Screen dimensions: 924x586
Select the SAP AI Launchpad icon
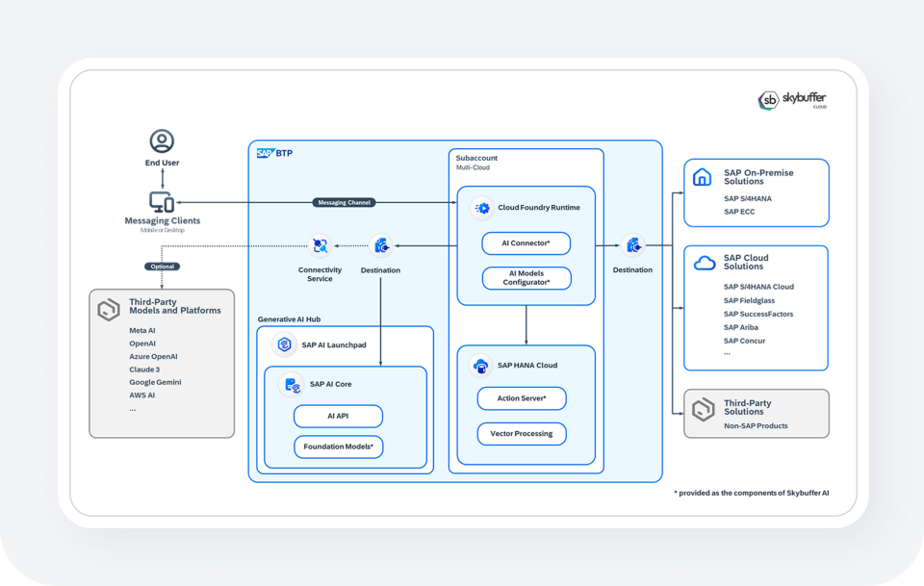[285, 344]
